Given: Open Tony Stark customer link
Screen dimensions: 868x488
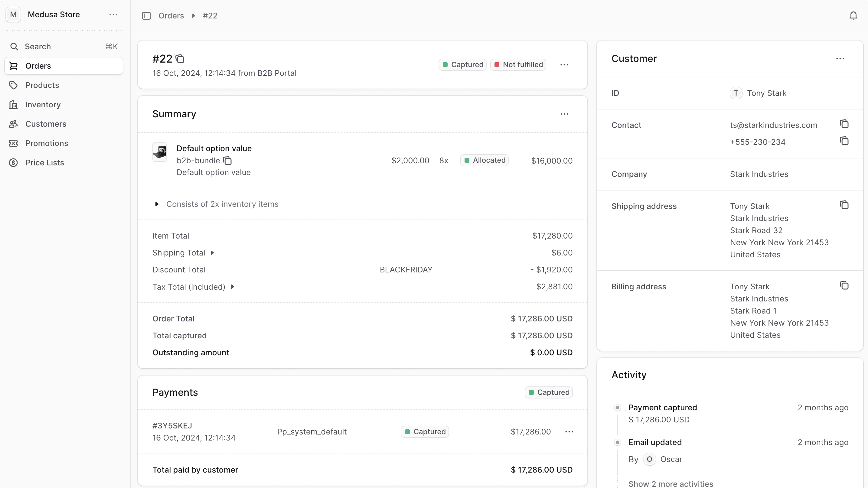Looking at the screenshot, I should 767,93.
